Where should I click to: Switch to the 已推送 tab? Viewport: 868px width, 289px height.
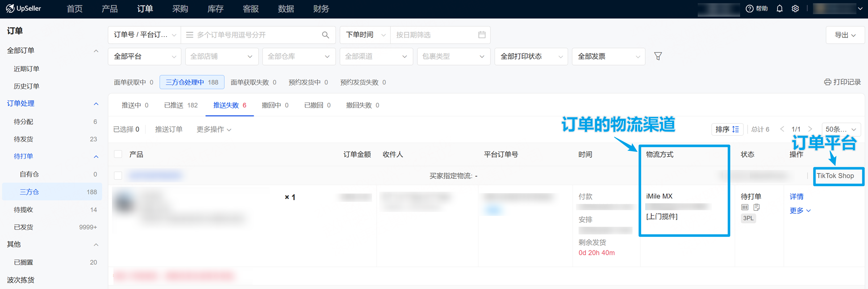pyautogui.click(x=180, y=105)
